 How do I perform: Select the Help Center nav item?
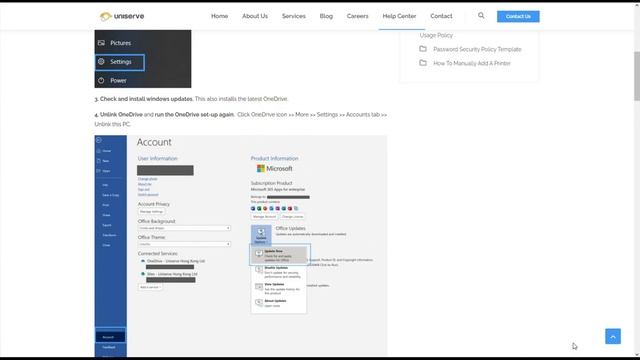pos(399,16)
